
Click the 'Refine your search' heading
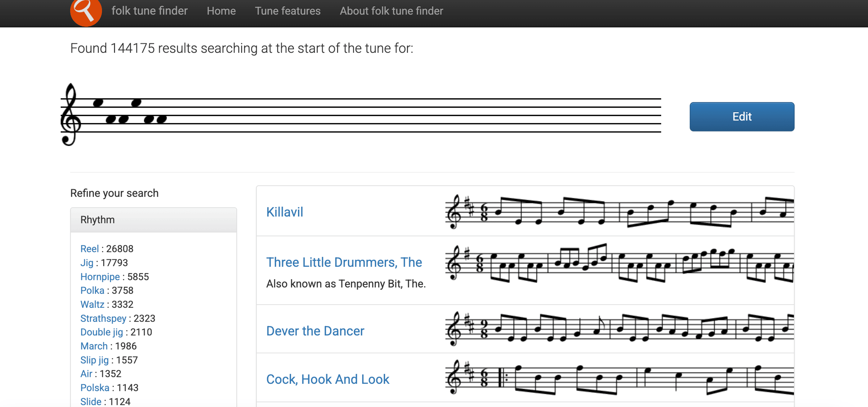tap(114, 193)
